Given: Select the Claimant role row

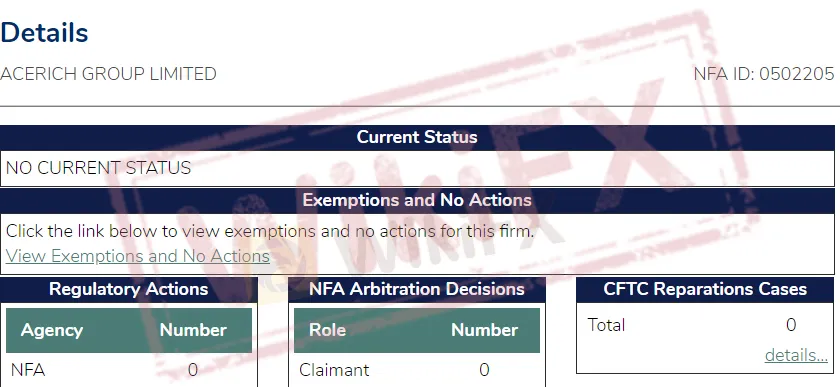Looking at the screenshot, I should click(417, 370).
